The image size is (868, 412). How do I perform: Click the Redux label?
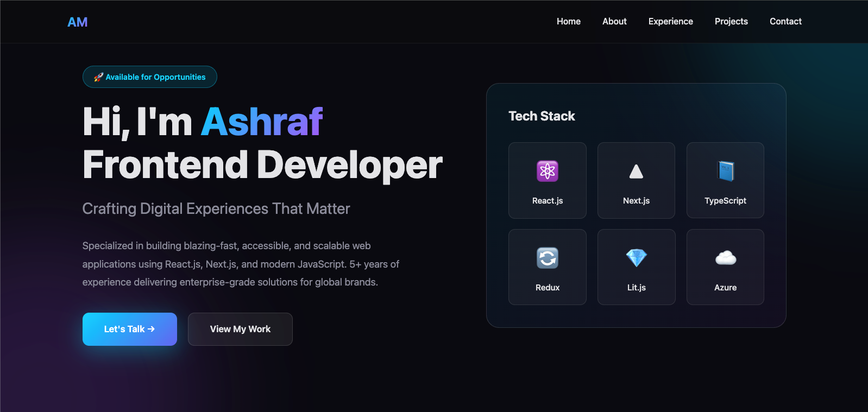click(x=548, y=288)
